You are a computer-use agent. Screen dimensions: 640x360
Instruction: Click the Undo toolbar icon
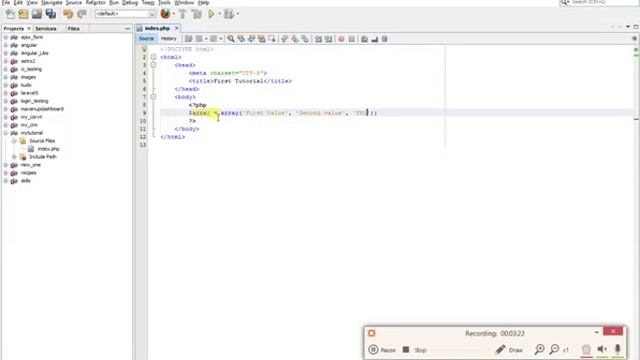coord(68,14)
